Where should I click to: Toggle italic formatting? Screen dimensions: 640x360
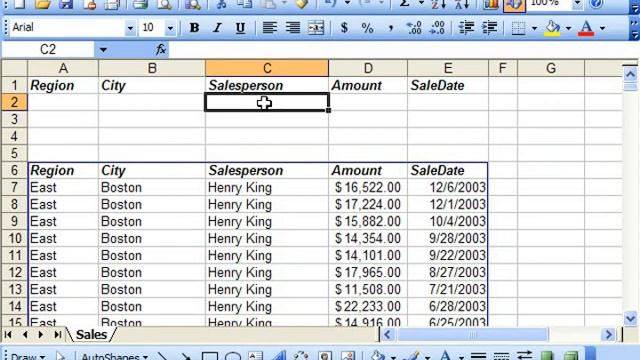tap(217, 28)
